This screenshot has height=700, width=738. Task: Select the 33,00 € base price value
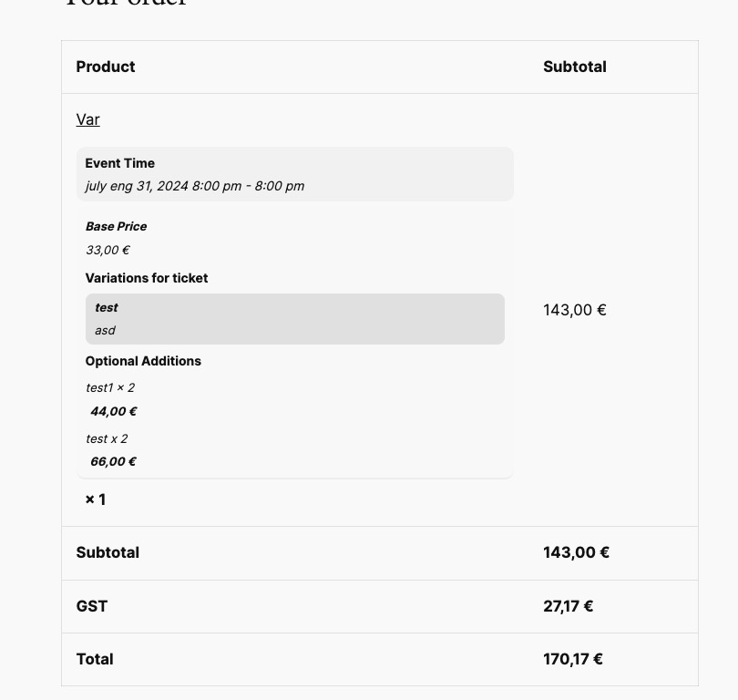pos(108,250)
